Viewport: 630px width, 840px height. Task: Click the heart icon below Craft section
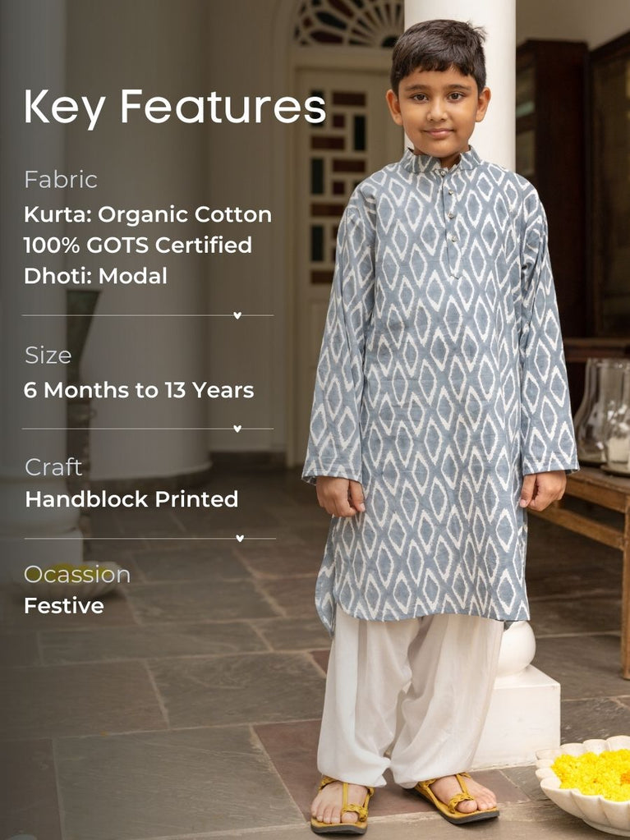(x=240, y=538)
